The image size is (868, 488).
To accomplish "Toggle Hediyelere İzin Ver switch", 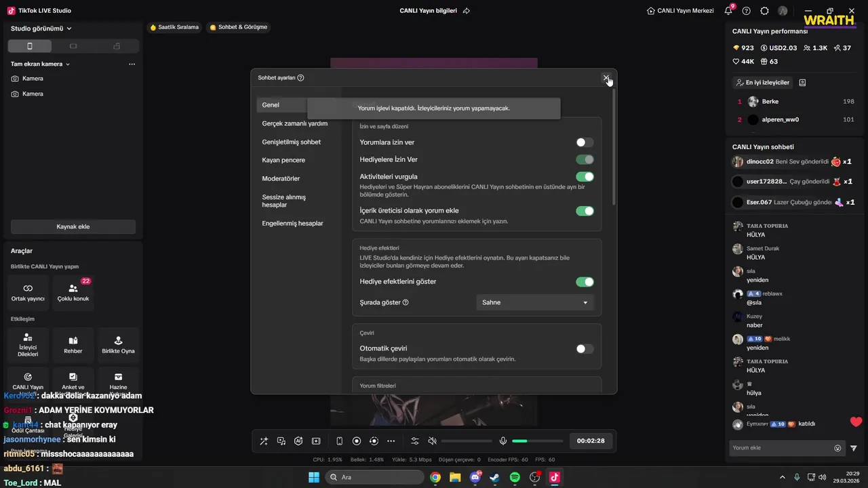I will pos(585,160).
